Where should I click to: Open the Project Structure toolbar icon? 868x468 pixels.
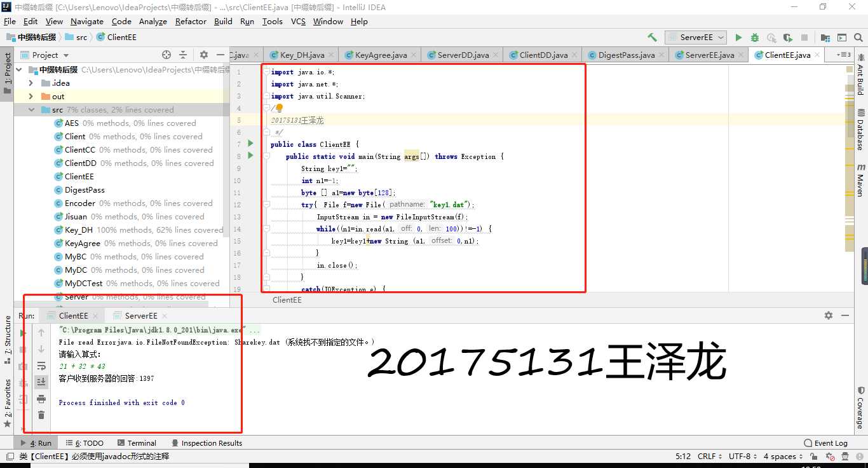click(825, 38)
